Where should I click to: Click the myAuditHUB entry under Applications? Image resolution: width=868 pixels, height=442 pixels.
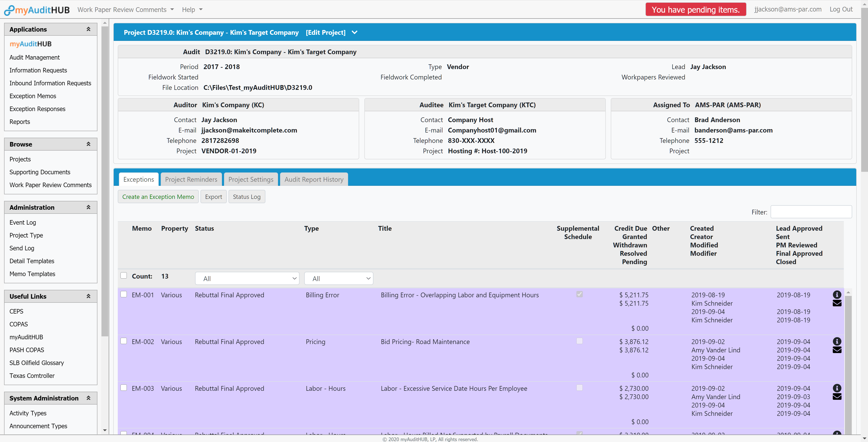pyautogui.click(x=30, y=44)
